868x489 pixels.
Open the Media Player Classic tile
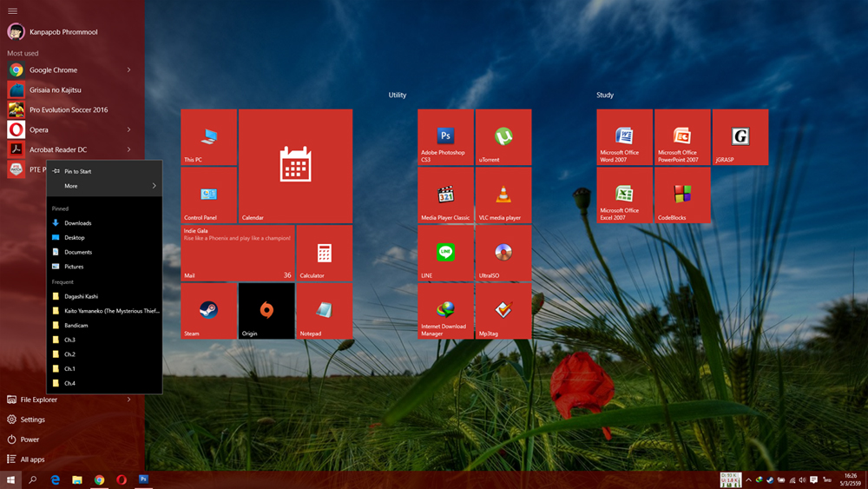coord(445,195)
